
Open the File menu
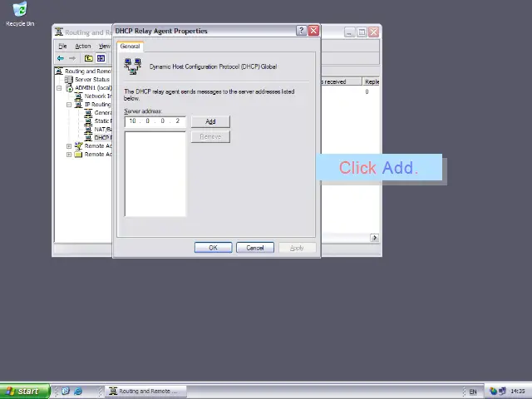[62, 46]
